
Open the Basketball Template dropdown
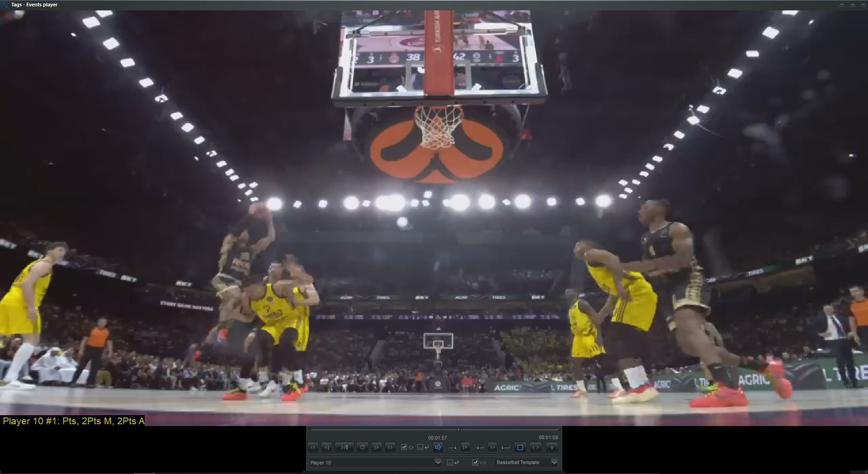point(554,462)
